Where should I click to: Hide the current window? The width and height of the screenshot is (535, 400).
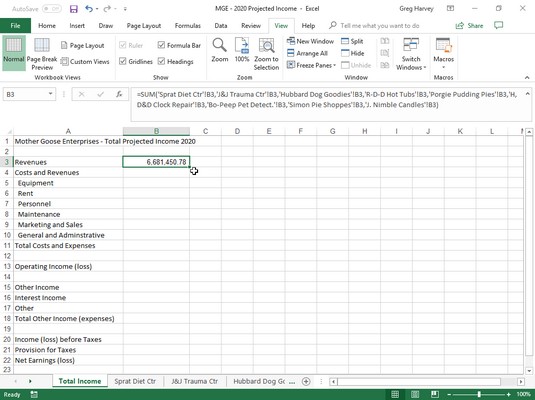click(352, 53)
